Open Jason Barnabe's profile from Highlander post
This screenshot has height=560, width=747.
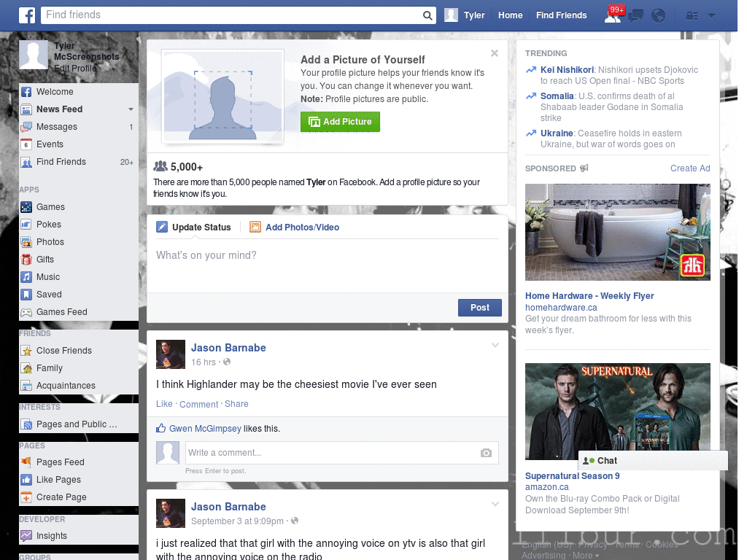click(228, 348)
